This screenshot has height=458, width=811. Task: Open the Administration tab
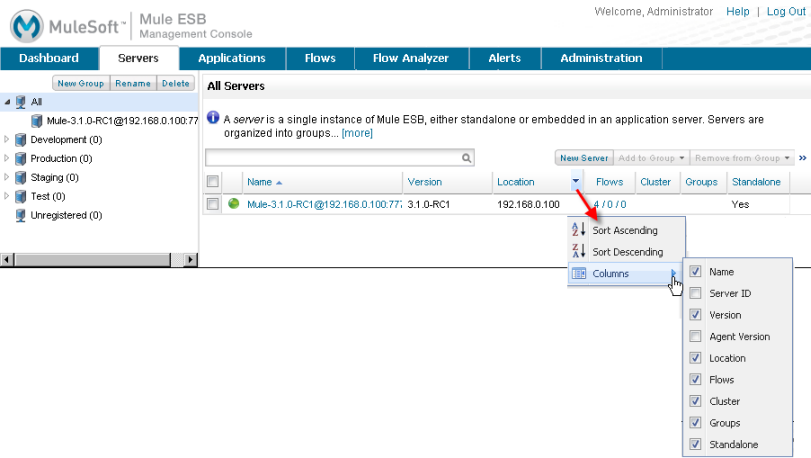602,58
